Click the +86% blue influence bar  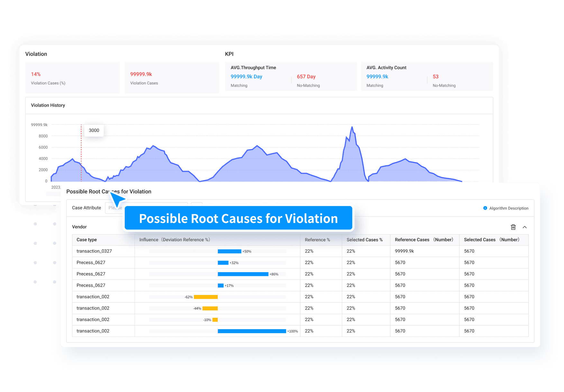(243, 274)
